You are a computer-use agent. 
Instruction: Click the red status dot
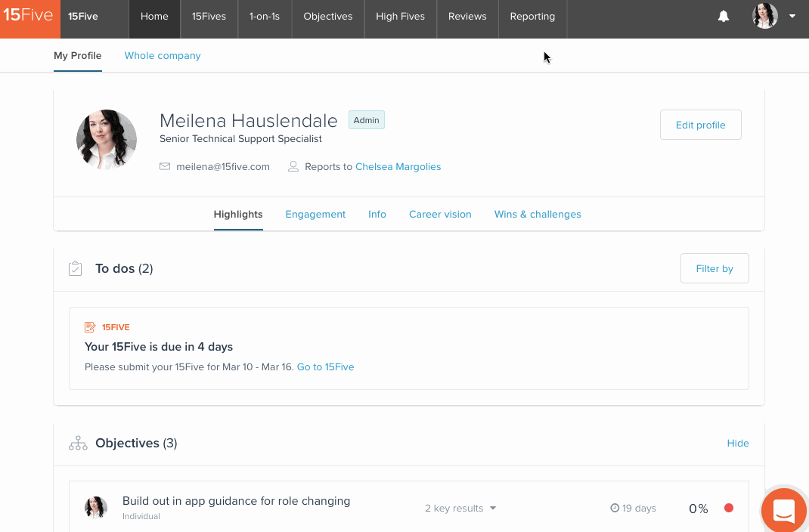pyautogui.click(x=729, y=509)
